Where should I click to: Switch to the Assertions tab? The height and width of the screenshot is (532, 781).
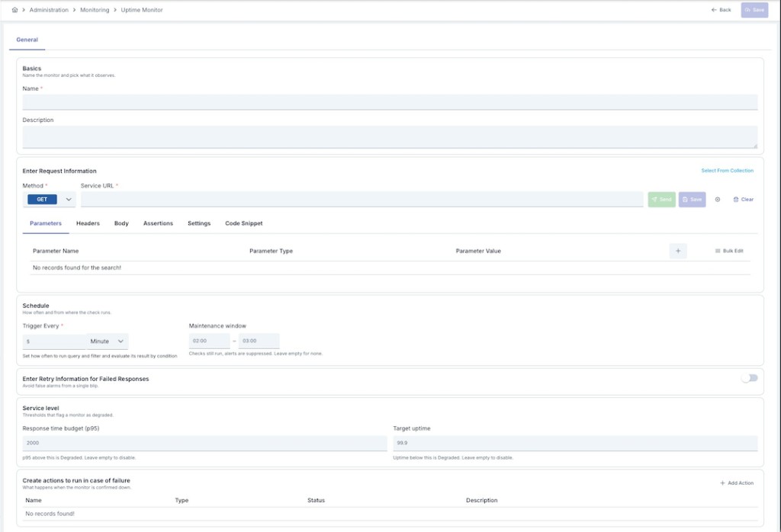[x=158, y=223]
